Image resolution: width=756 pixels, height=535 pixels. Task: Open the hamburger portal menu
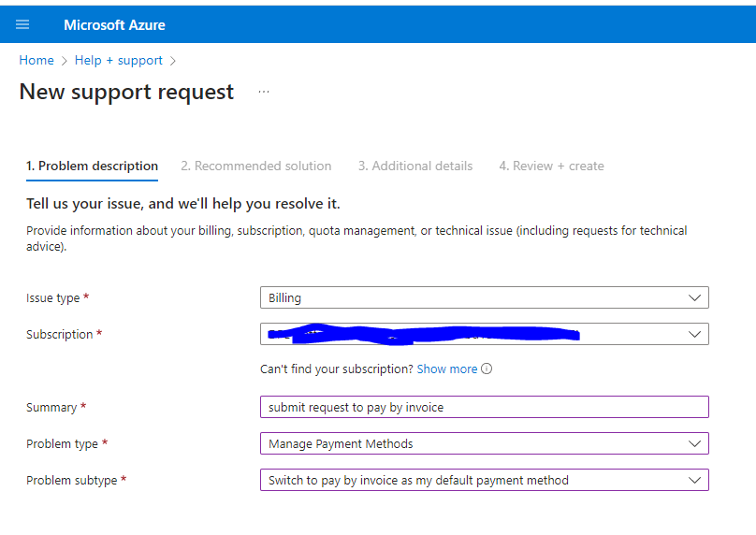22,24
